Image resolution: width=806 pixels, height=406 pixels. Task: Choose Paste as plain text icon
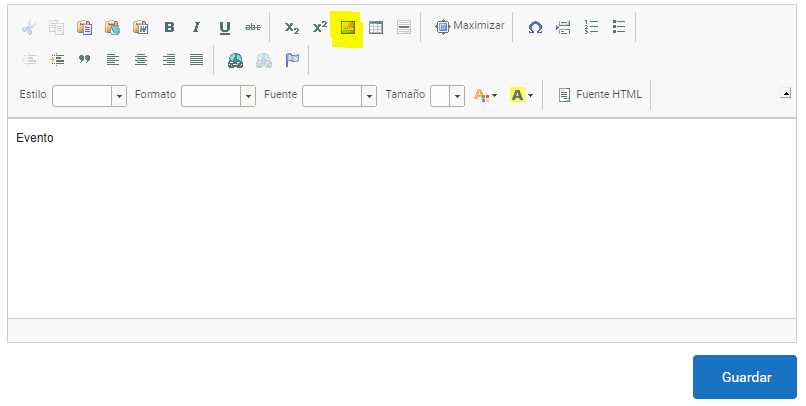(x=112, y=27)
